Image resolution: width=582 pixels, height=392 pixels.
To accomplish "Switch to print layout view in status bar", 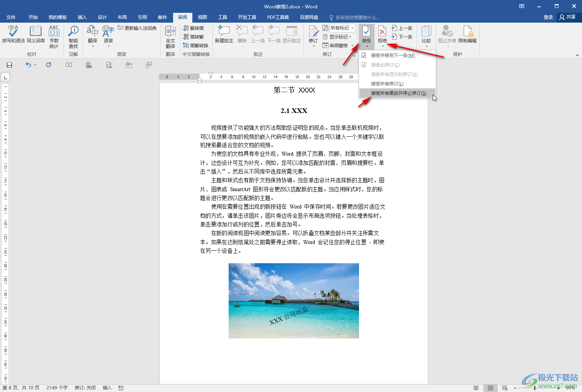I will tap(490, 388).
